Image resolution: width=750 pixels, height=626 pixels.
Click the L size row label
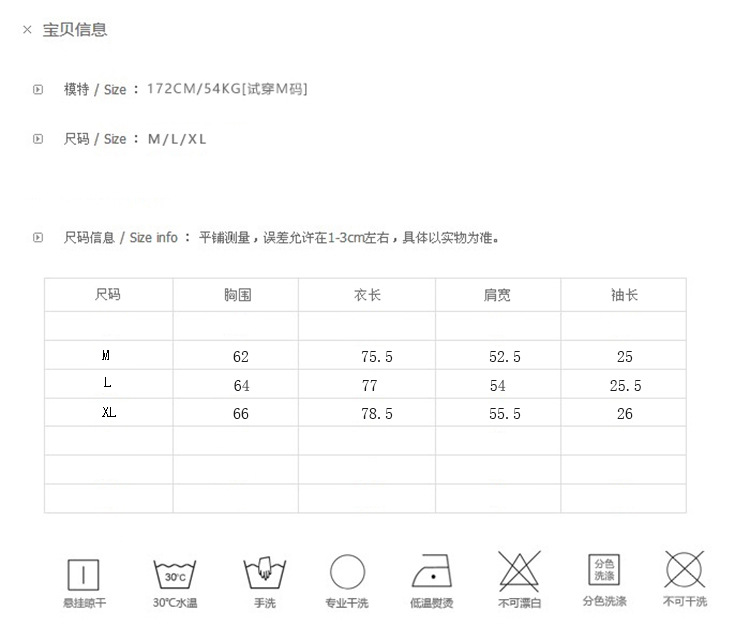(107, 383)
